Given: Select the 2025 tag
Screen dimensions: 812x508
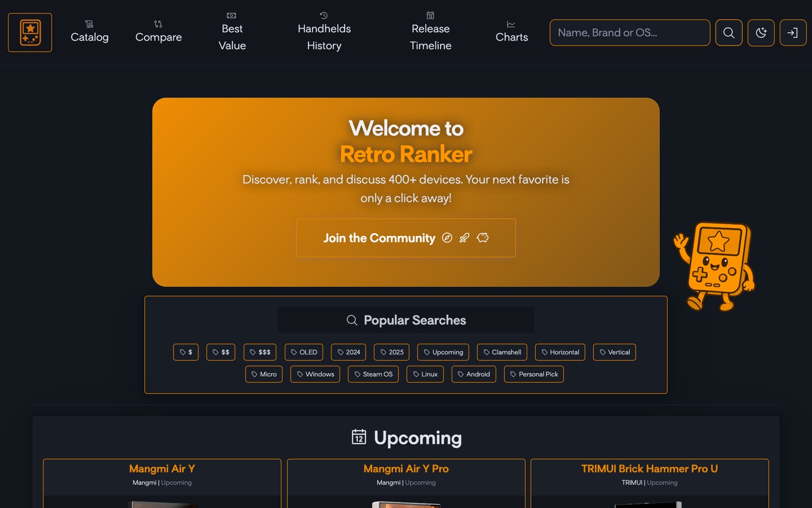Looking at the screenshot, I should coord(391,352).
